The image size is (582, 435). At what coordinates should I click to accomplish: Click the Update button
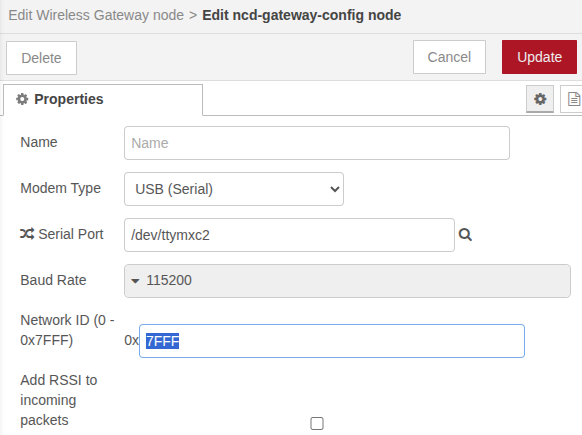pos(539,57)
